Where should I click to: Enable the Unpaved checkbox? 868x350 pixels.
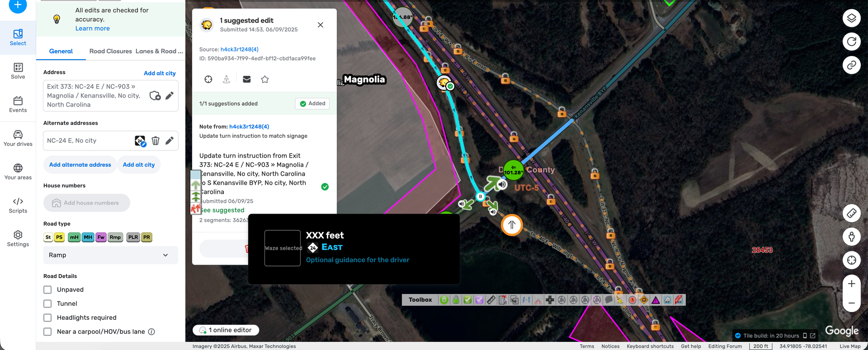click(47, 289)
